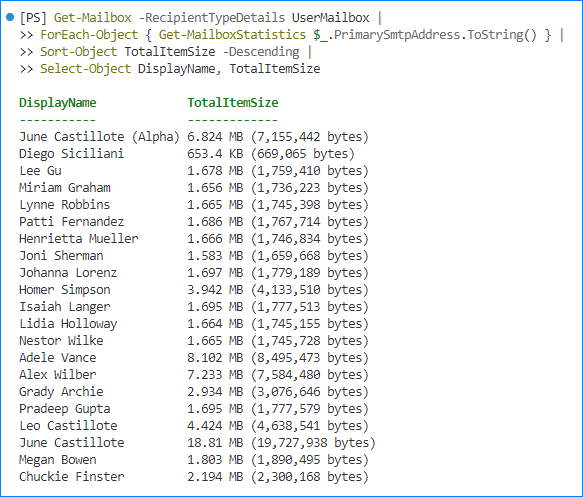Screen dimensions: 583x497
Task: Click the 1.583 MB size value
Action: [x=215, y=256]
